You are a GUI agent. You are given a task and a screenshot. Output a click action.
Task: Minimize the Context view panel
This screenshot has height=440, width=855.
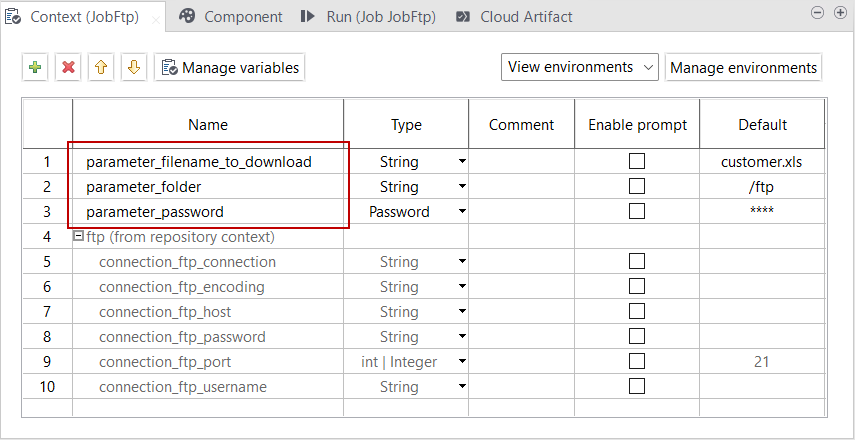click(815, 12)
